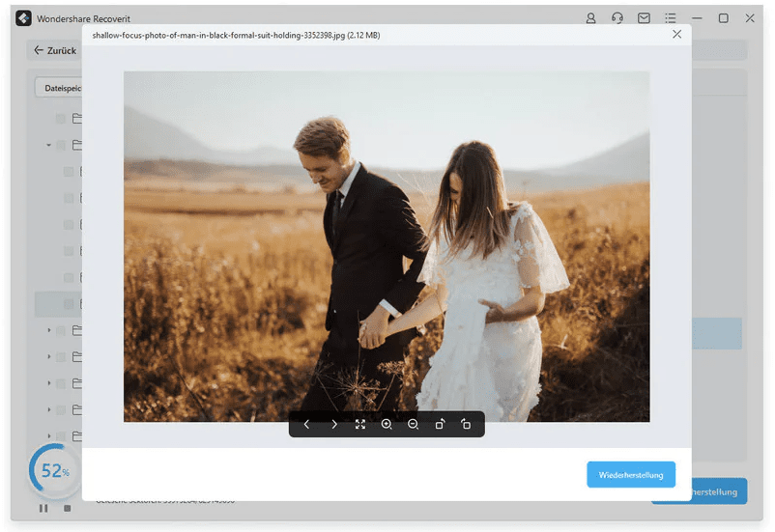
Task: Zoom in using the magnifier plus icon
Action: (387, 425)
